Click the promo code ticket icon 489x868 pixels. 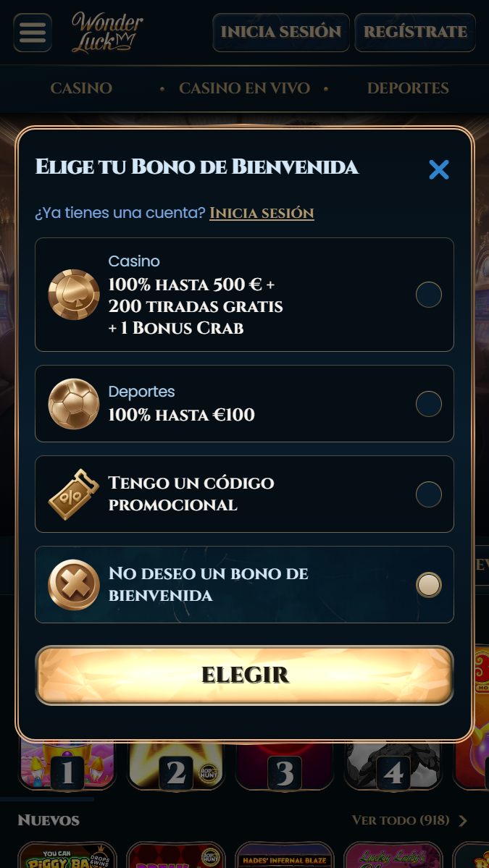pos(74,494)
